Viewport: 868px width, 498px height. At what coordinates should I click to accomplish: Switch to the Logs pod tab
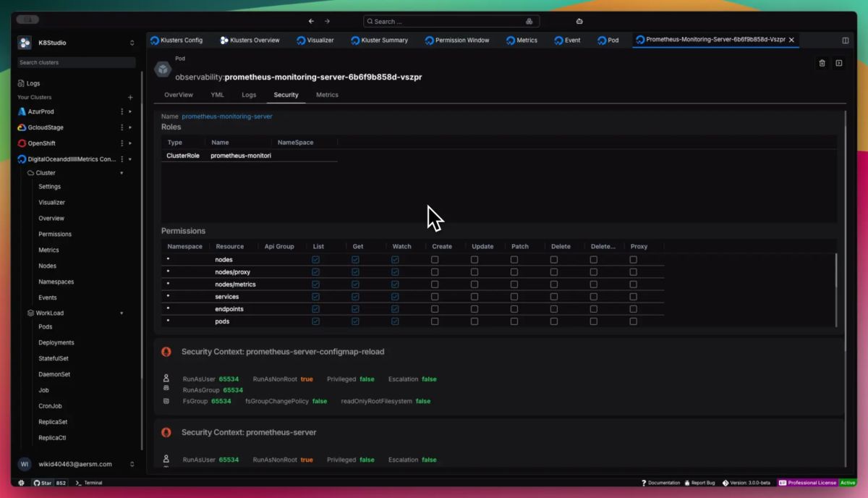pyautogui.click(x=249, y=95)
